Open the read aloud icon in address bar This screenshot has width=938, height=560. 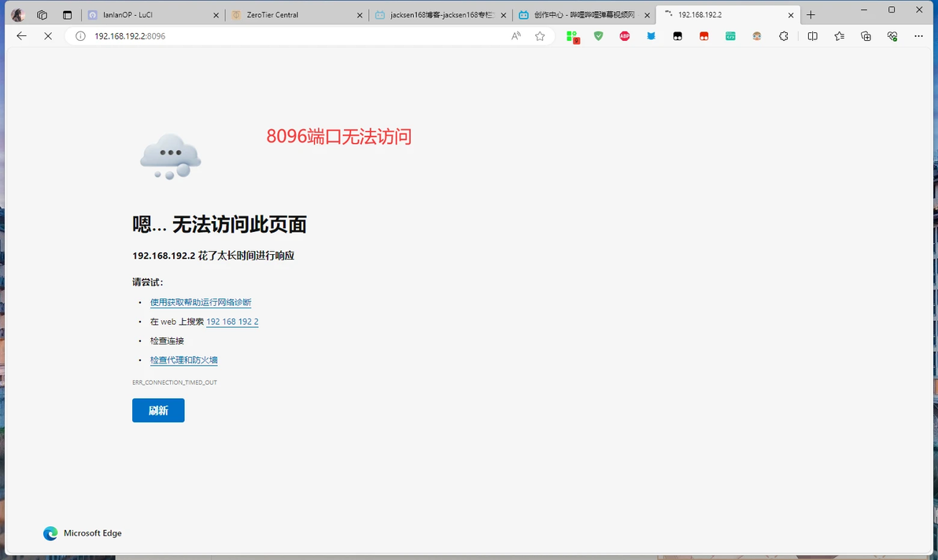[515, 36]
